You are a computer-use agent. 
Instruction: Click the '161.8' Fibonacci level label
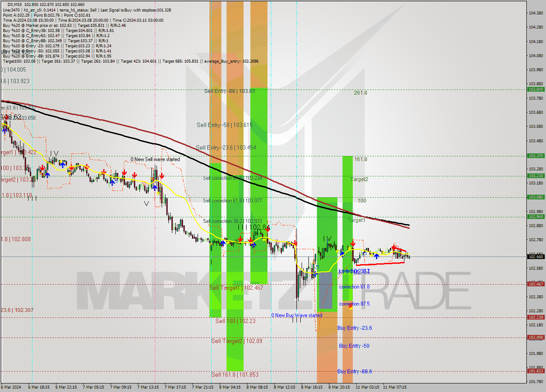click(360, 159)
